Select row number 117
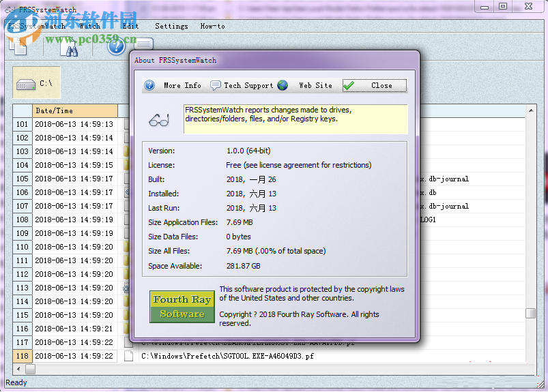Viewport: 548px width, 392px height. point(23,342)
